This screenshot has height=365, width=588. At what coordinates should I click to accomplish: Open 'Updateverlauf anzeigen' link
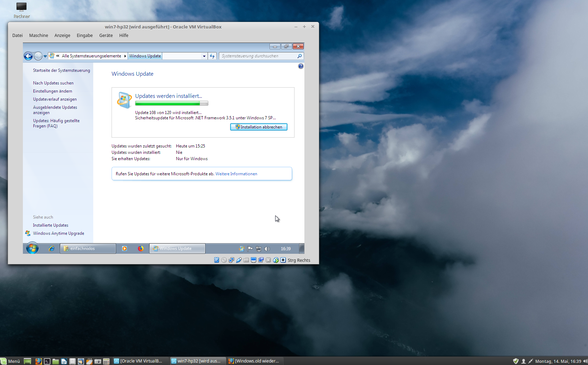(55, 99)
